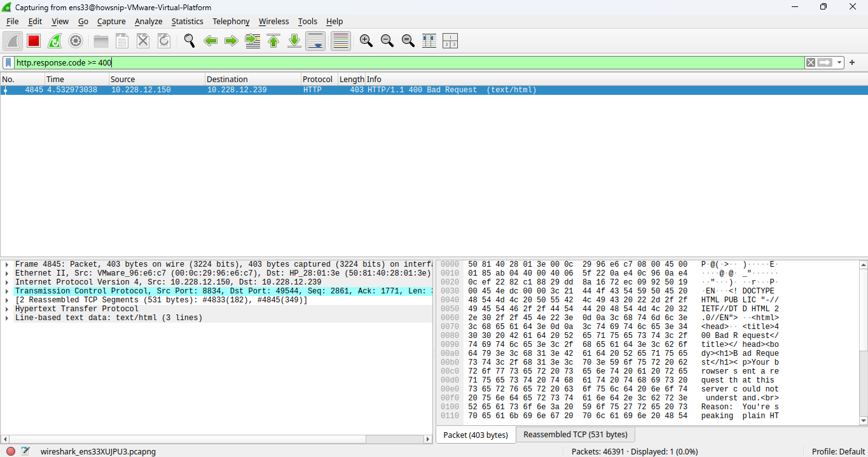The width and height of the screenshot is (868, 457).
Task: Click Profile: Default in status bar
Action: pyautogui.click(x=838, y=451)
